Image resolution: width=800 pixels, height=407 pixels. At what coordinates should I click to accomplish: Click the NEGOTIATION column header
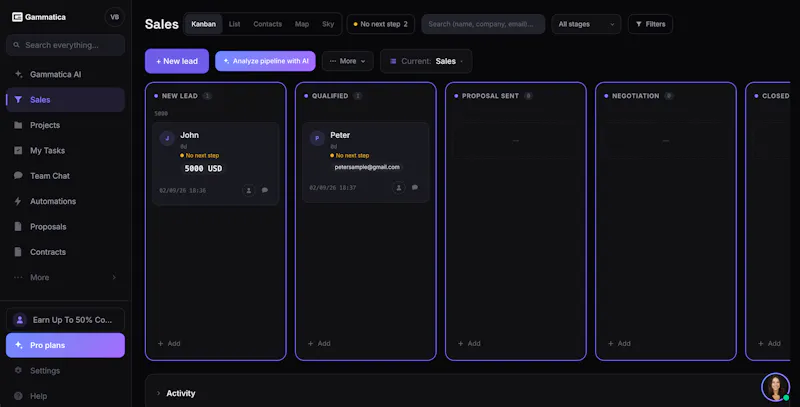pyautogui.click(x=635, y=96)
